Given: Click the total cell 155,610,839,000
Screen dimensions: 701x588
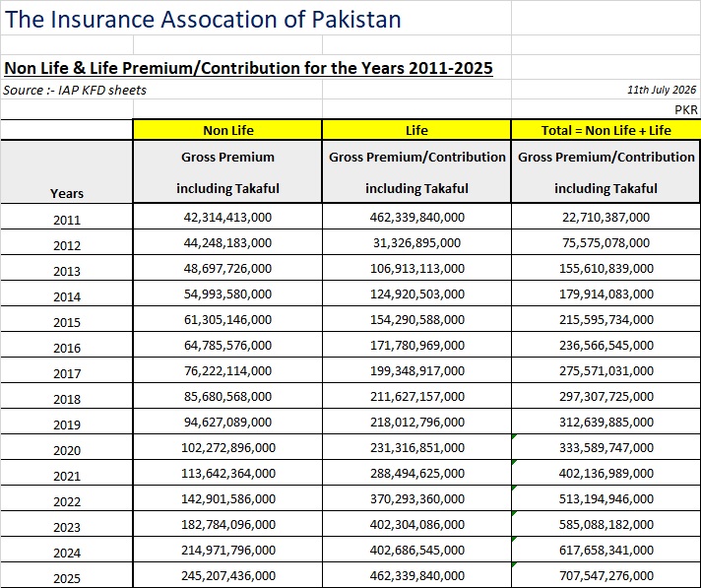Looking at the screenshot, I should click(606, 268).
